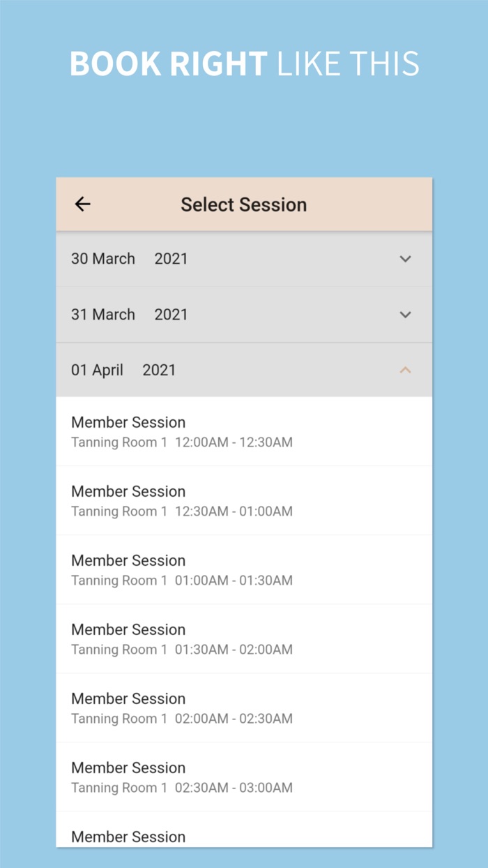Select the 01:00AM - 01:30AM session
The width and height of the screenshot is (488, 868).
click(181, 569)
